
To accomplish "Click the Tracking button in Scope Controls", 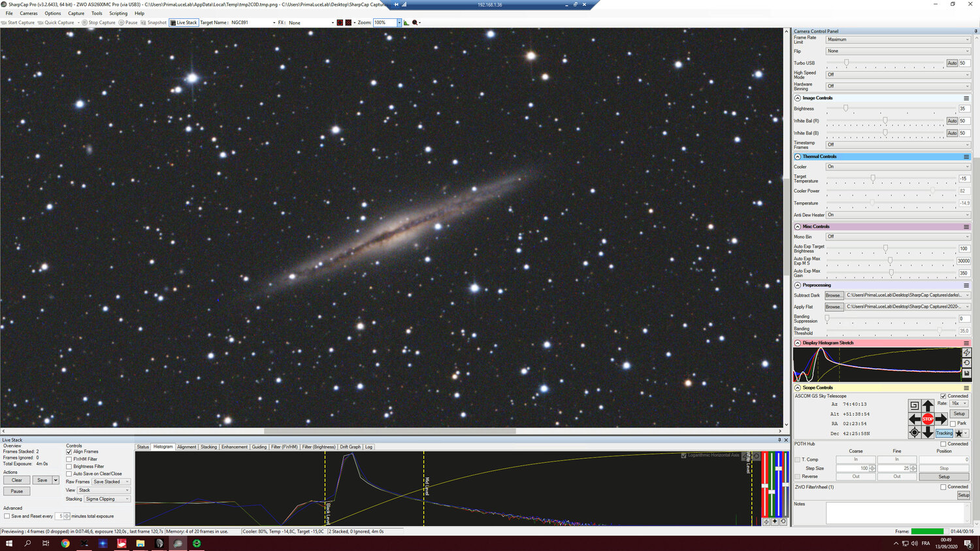I will point(944,433).
